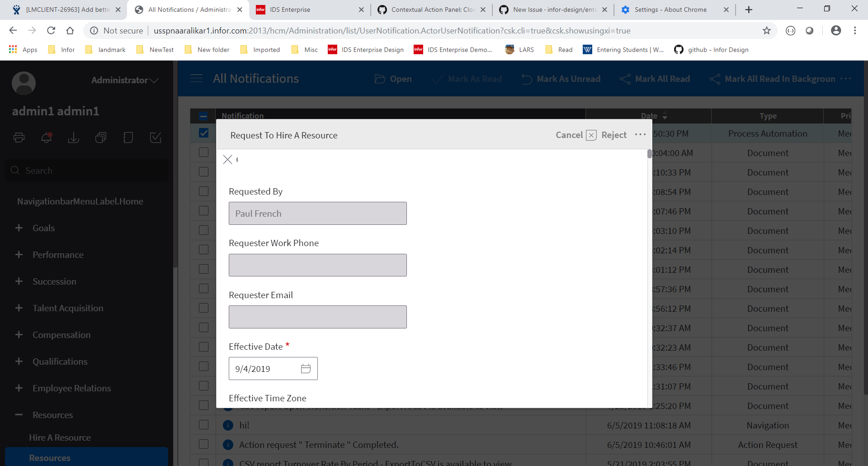Open the Administrator role dropdown
868x466 pixels.
point(125,80)
